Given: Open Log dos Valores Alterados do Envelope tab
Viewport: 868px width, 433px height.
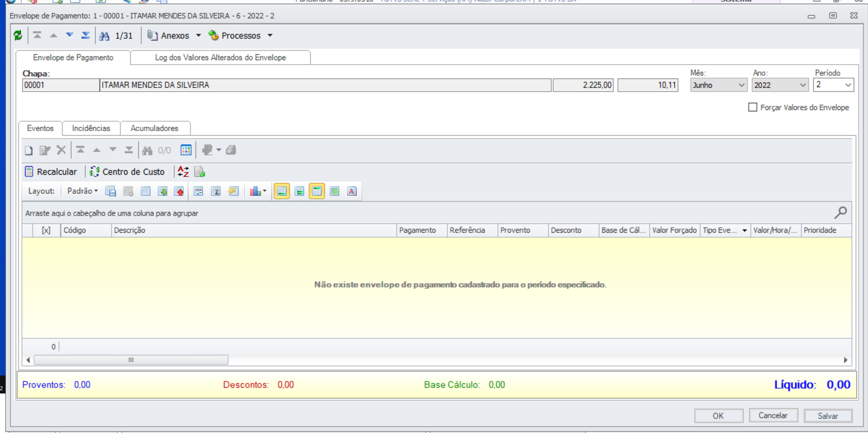Looking at the screenshot, I should [220, 57].
